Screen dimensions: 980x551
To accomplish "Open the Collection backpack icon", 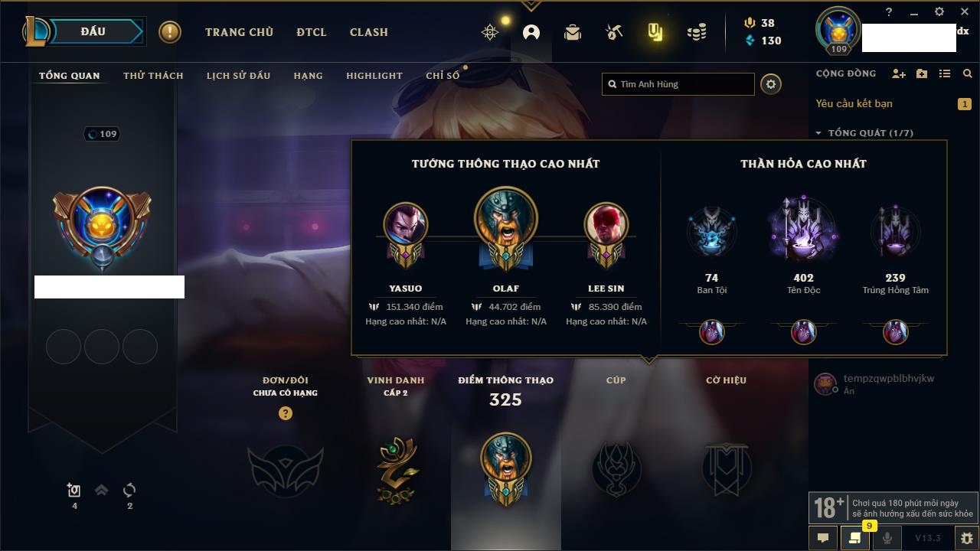I will click(572, 32).
